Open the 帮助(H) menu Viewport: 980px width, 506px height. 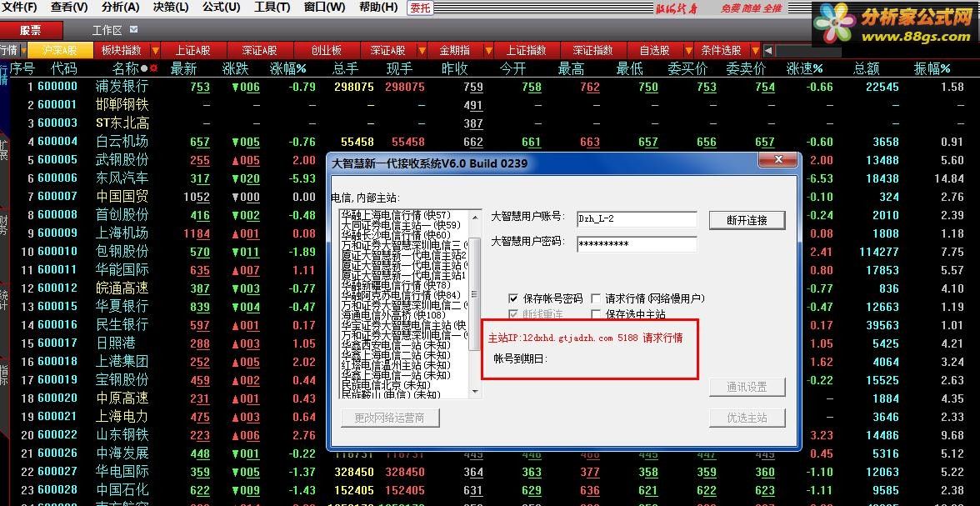click(x=378, y=8)
